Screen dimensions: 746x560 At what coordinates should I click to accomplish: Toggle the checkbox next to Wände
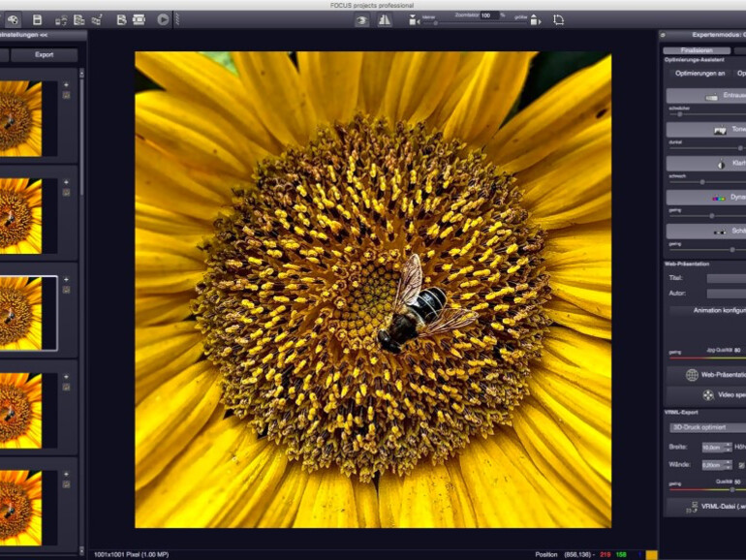(x=741, y=465)
